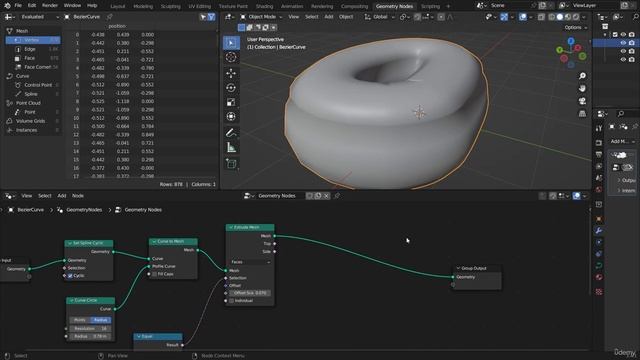640x360 pixels.
Task: Select the Scale tool in viewport toolbar
Action: click(231, 102)
